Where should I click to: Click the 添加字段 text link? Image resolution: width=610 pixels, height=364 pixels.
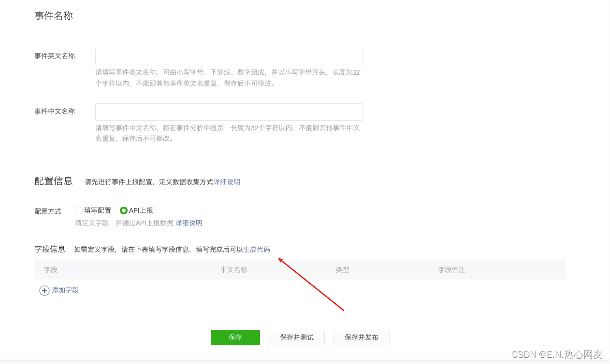point(65,290)
